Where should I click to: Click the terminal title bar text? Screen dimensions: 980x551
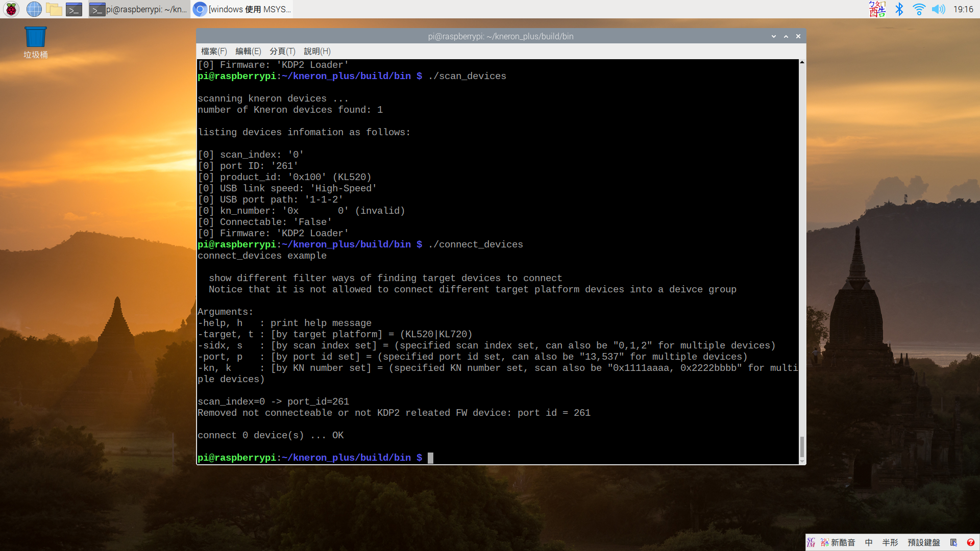click(x=501, y=36)
